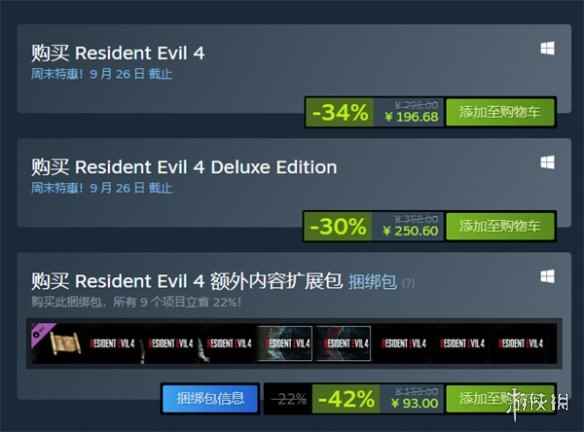584x432 pixels.
Task: Open the sixth bundle item thumbnail
Action: tap(403, 343)
